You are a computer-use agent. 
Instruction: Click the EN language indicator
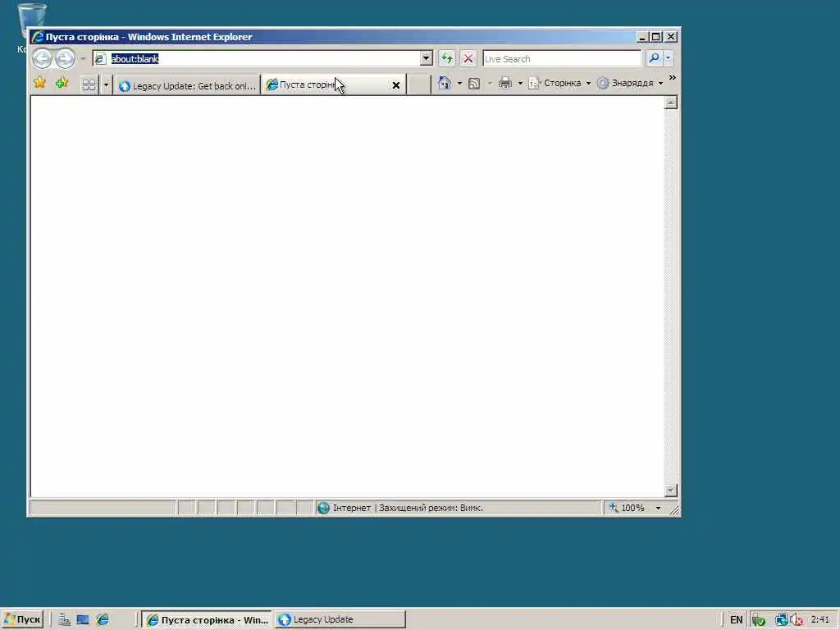point(736,620)
